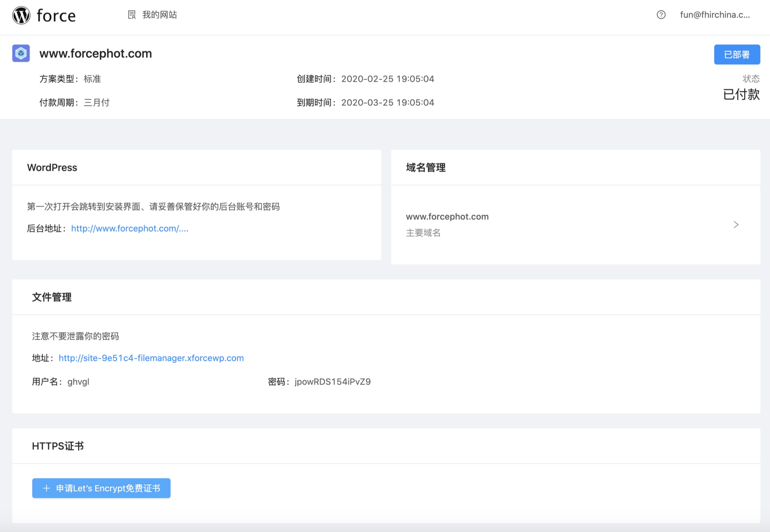Click the help question mark icon

(661, 15)
